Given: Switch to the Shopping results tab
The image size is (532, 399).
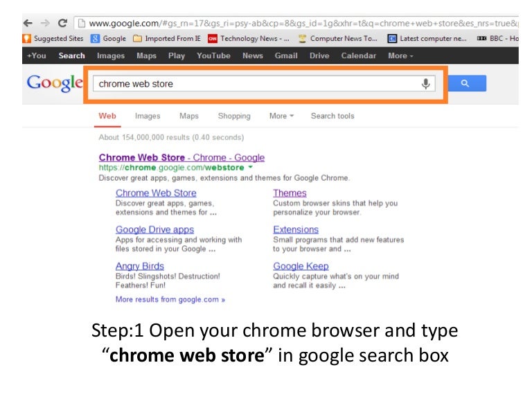Looking at the screenshot, I should 234,116.
